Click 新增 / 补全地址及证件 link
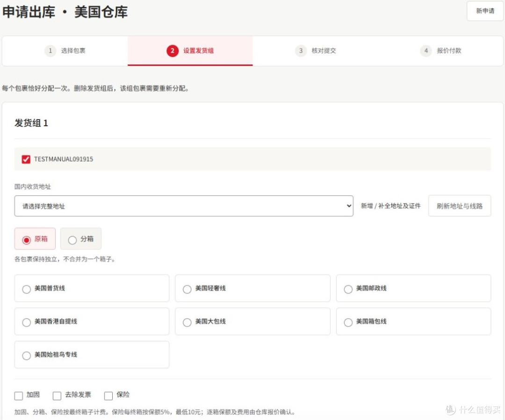Screen dimensions: 505x420 (x=390, y=206)
